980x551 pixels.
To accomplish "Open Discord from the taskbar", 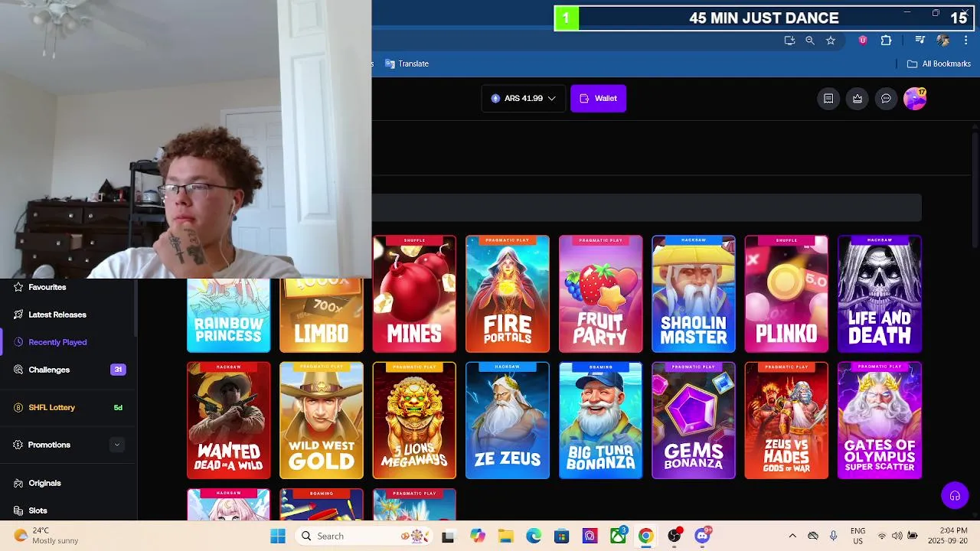I will [702, 536].
